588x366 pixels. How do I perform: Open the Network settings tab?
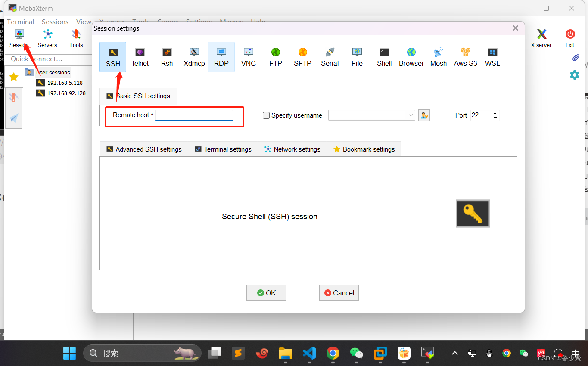(292, 149)
